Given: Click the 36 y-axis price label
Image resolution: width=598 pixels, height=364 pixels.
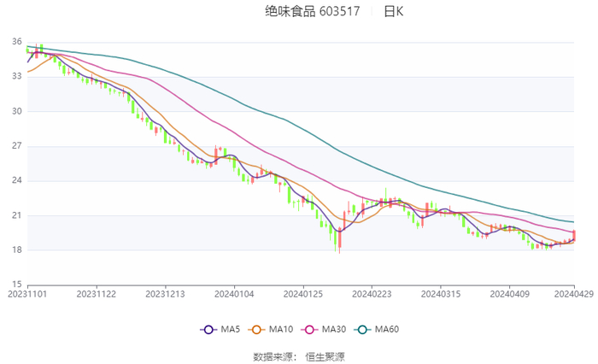Looking at the screenshot, I should click(17, 42).
